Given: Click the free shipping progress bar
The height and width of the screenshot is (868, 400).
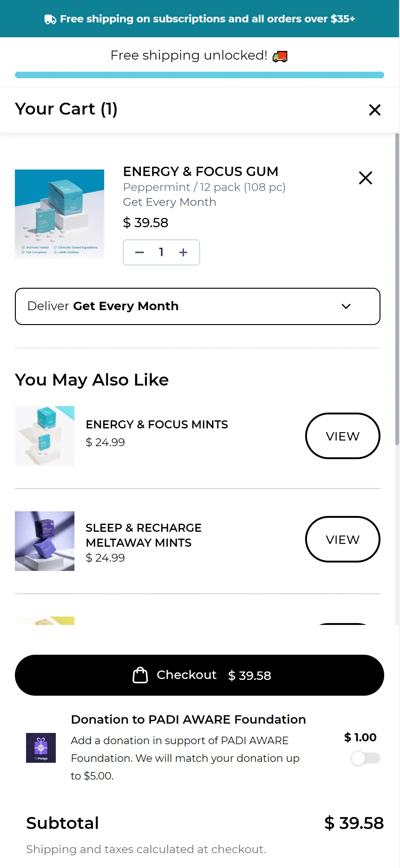Looking at the screenshot, I should click(199, 75).
